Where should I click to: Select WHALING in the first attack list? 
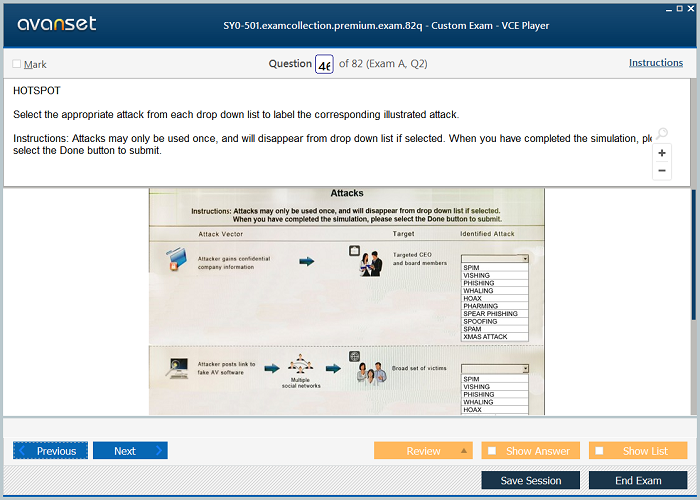[479, 291]
